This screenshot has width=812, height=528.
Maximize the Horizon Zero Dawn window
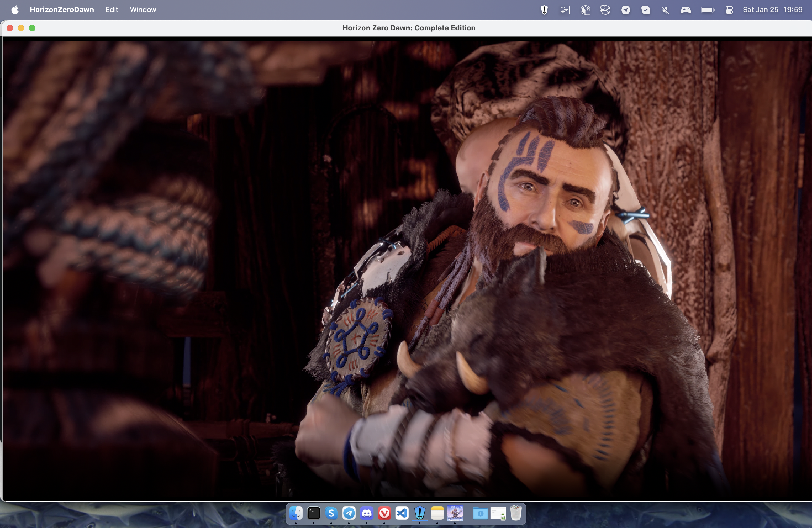pos(32,28)
